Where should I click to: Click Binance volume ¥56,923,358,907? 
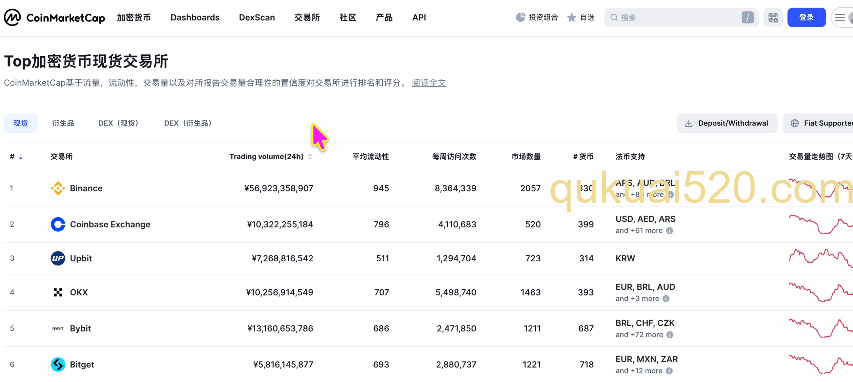tap(279, 188)
